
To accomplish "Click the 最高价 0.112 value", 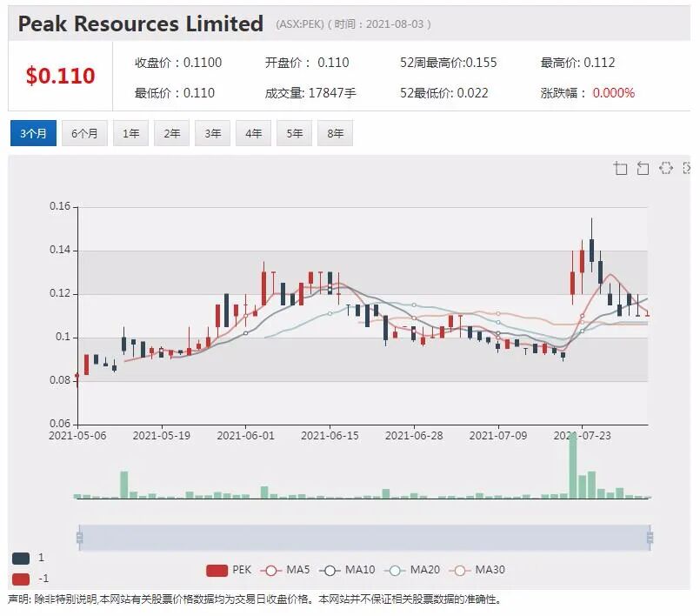I will [x=599, y=63].
